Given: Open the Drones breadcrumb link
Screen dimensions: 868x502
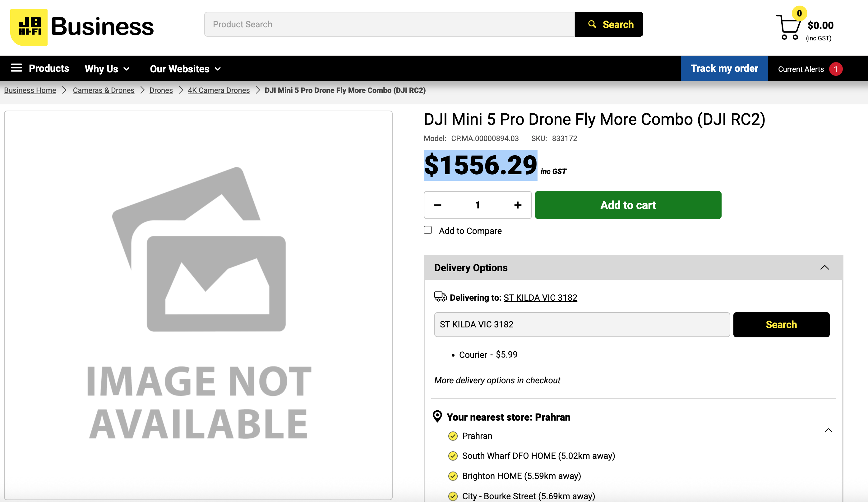Looking at the screenshot, I should click(161, 90).
